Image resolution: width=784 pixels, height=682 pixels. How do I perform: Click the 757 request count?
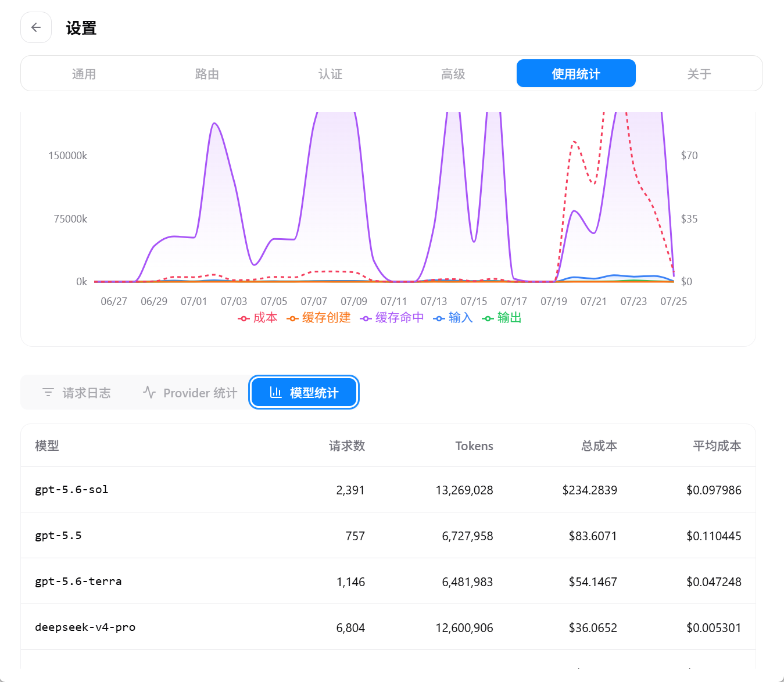click(x=355, y=536)
